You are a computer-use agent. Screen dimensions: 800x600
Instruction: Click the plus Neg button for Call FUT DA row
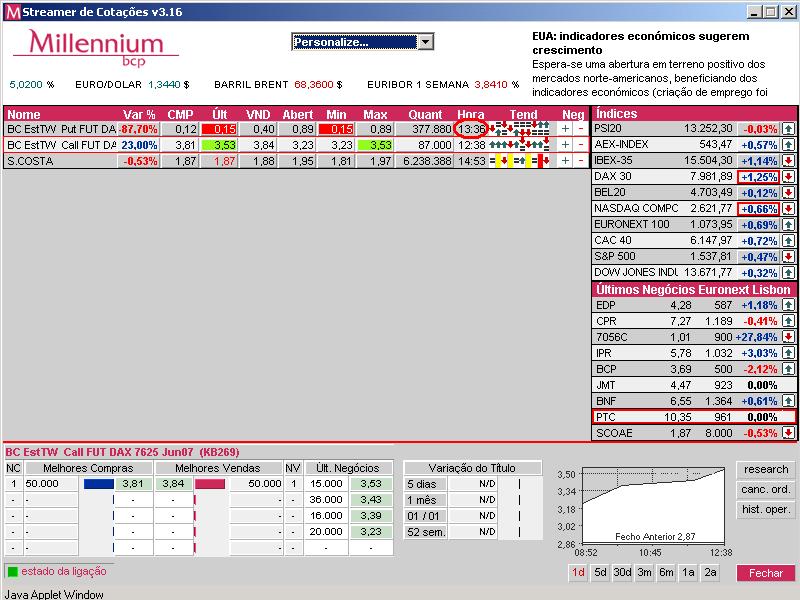[565, 145]
